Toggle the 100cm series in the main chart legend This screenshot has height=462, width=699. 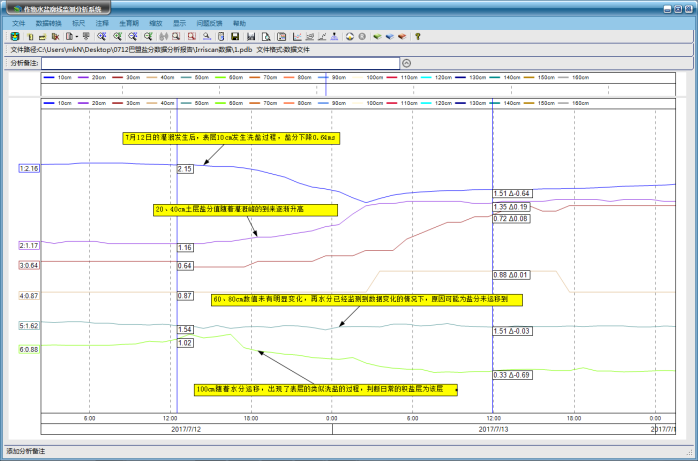367,103
